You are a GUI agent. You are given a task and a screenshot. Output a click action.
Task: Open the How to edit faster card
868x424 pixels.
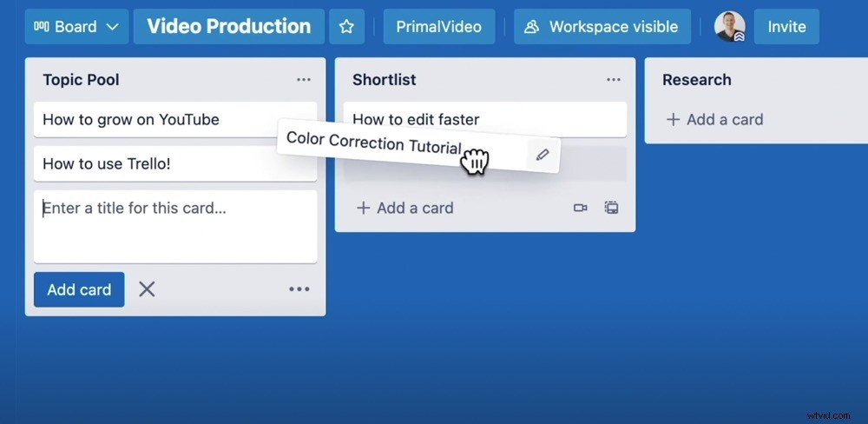coord(485,119)
